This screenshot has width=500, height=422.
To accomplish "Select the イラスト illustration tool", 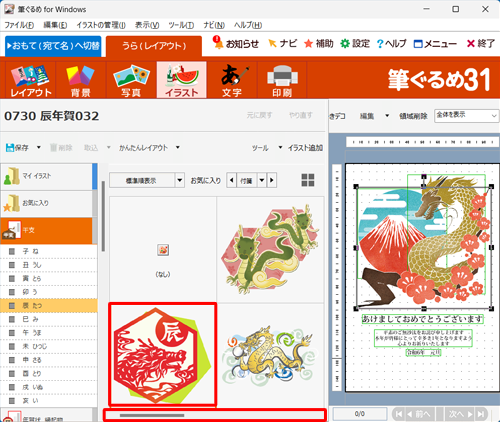I will (x=181, y=80).
